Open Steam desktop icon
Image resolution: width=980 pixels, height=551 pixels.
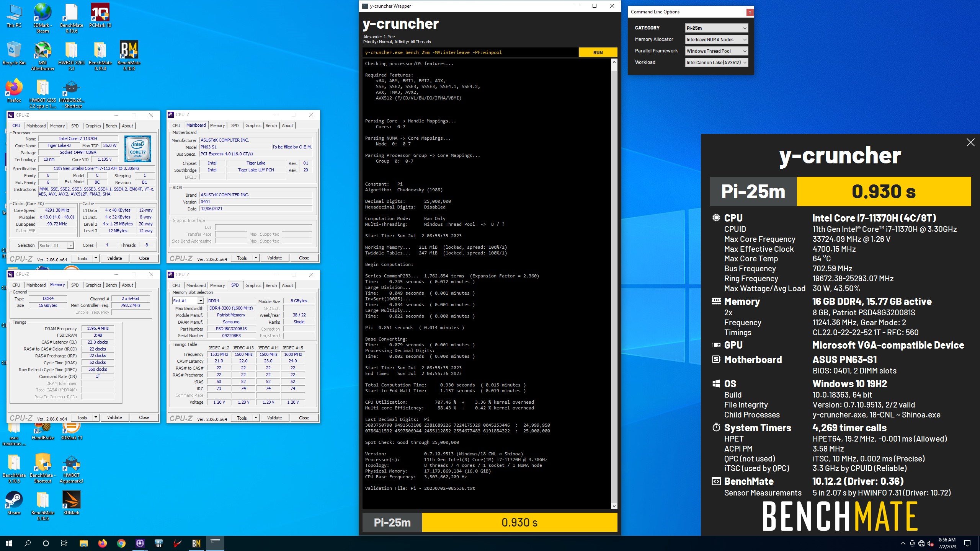click(x=14, y=503)
